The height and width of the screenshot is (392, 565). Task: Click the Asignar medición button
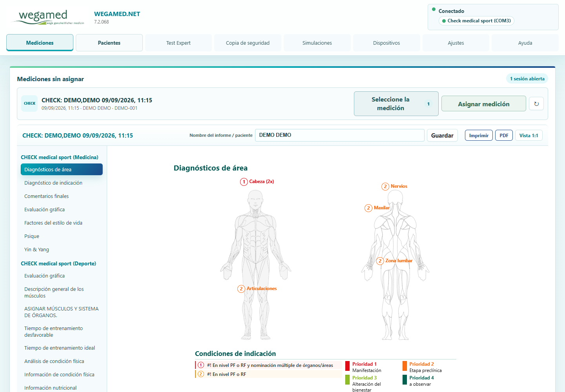click(483, 103)
